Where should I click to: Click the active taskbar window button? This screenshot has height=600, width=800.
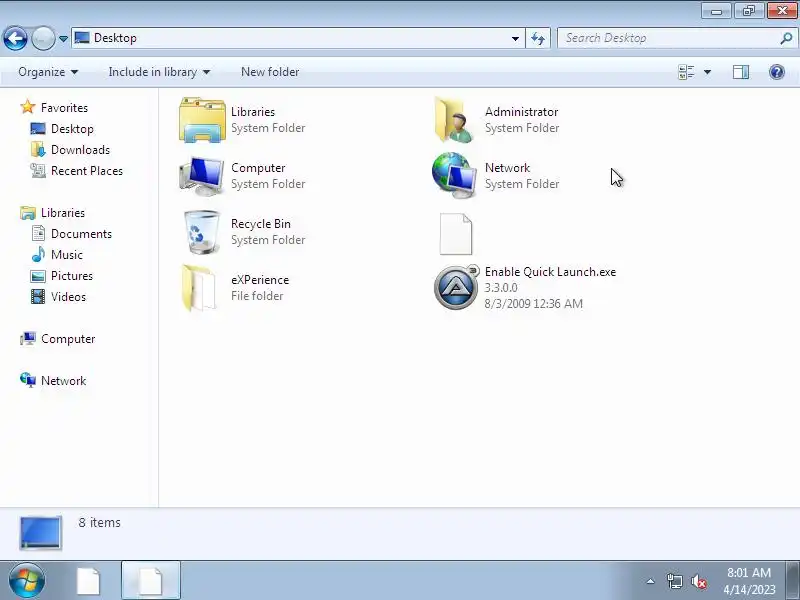(x=151, y=581)
